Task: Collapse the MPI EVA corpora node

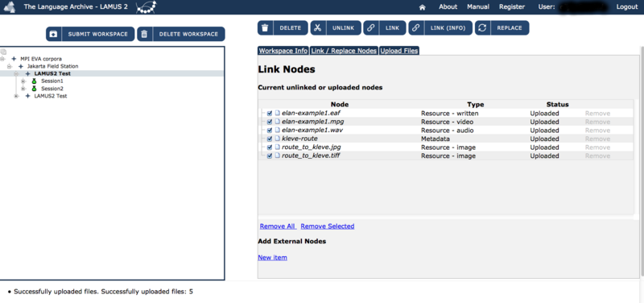Action: coord(2,59)
